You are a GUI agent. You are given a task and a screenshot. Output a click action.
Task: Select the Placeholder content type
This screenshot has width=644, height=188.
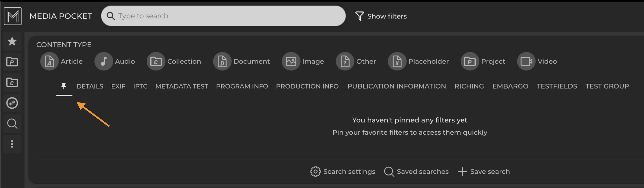point(418,61)
